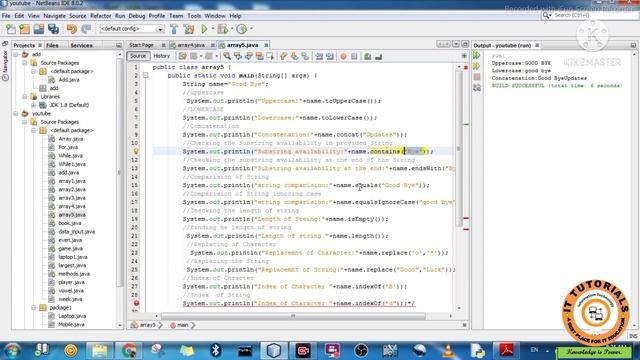The width and height of the screenshot is (640, 360).
Task: Open the File menu
Action: tap(6, 16)
